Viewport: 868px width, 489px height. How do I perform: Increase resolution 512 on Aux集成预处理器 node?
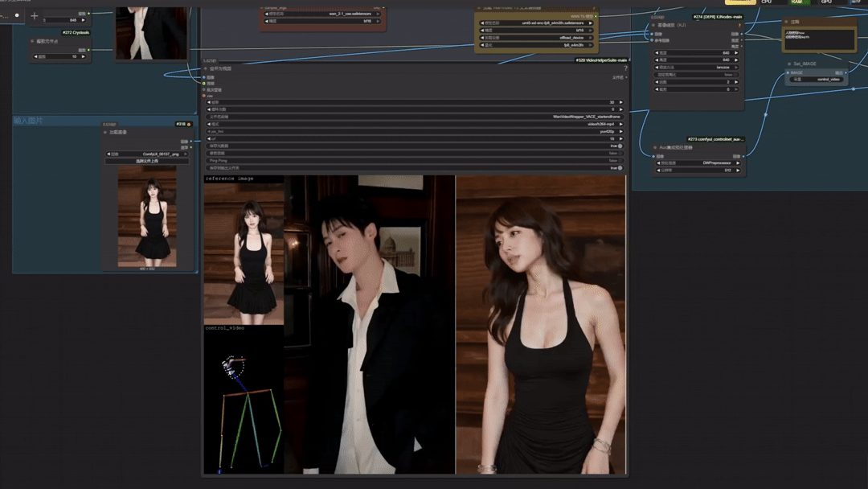point(738,170)
